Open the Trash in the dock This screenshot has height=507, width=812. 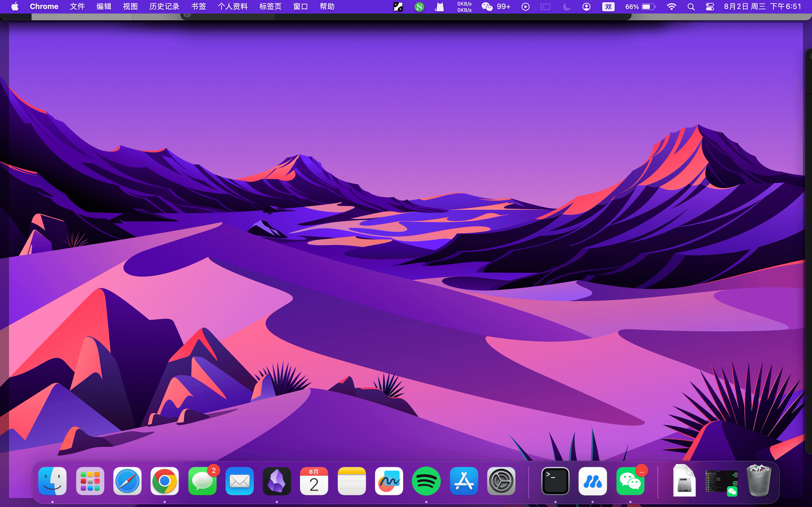pos(759,481)
